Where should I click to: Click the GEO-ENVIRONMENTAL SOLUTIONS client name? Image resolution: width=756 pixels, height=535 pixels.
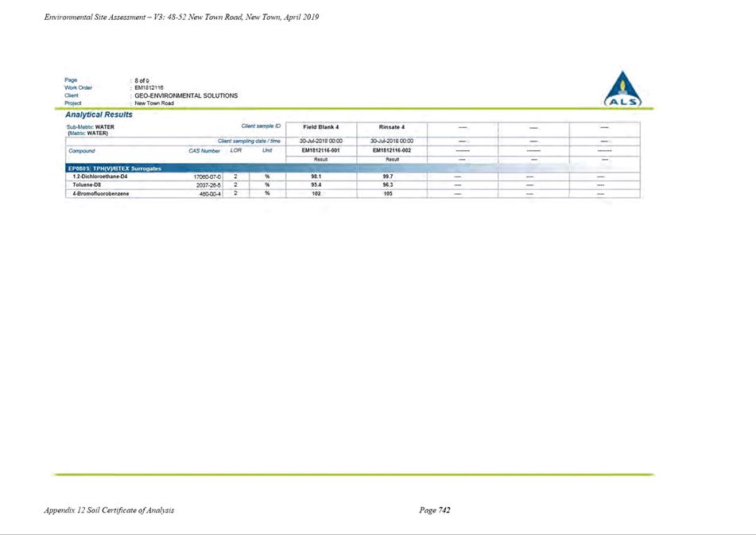click(x=186, y=95)
